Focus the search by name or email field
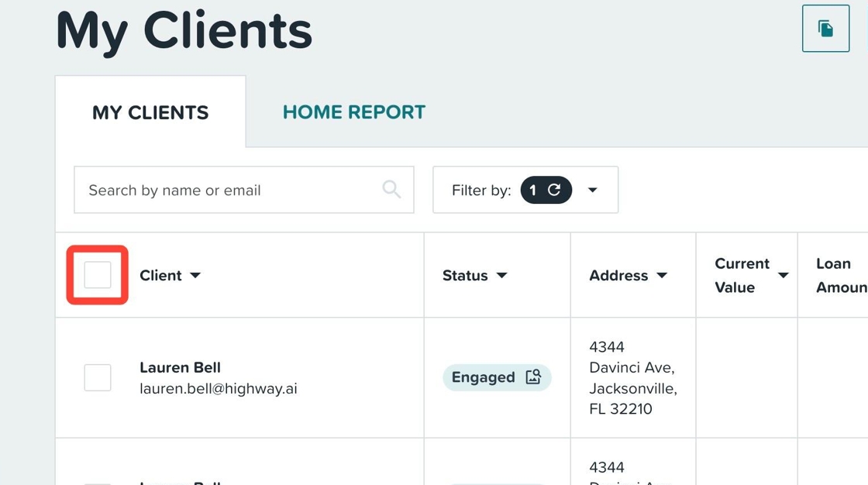This screenshot has width=868, height=485. pos(243,190)
